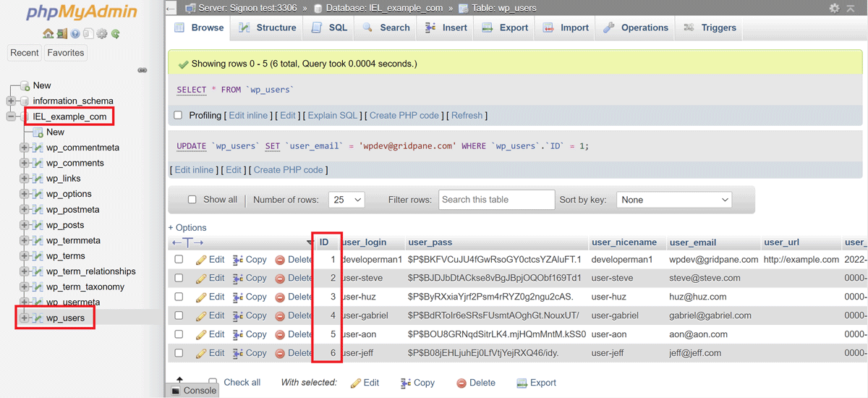Screen dimensions: 868x398
Task: Click the full texts toggle arrows icon
Action: [188, 242]
